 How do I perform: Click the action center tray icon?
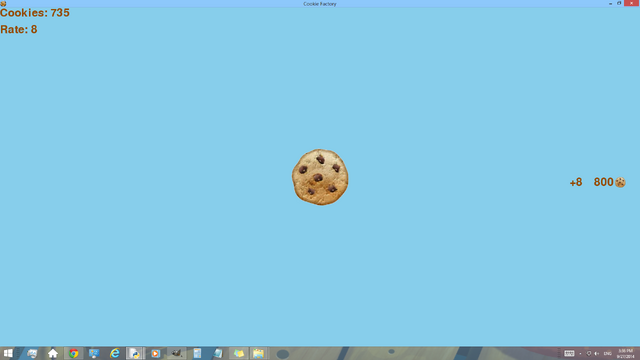pyautogui.click(x=589, y=353)
